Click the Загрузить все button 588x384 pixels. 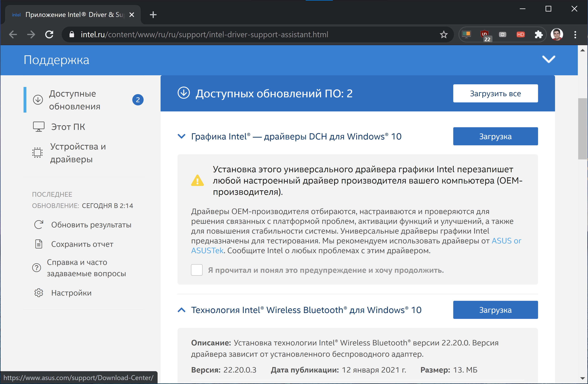point(495,93)
